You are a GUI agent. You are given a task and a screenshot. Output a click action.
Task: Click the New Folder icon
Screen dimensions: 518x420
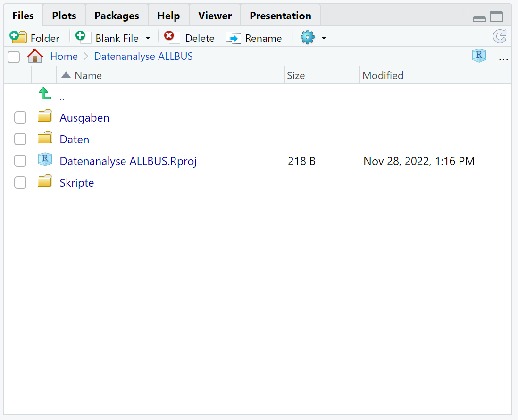(x=18, y=37)
